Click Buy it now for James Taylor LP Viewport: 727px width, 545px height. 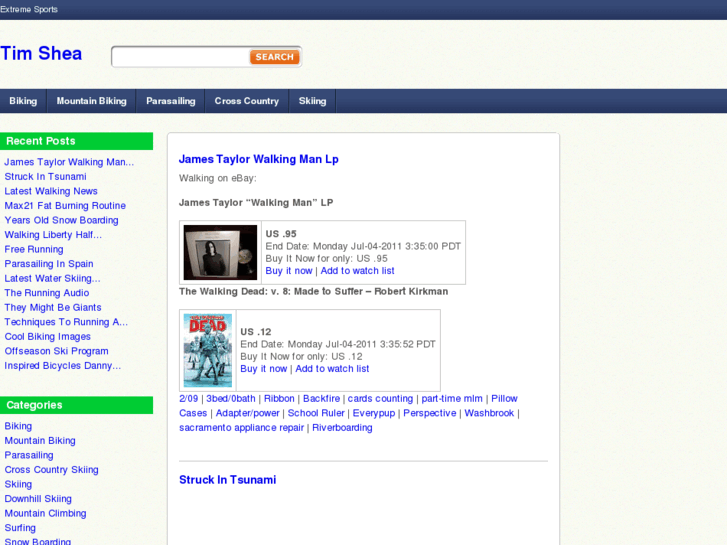(x=289, y=271)
